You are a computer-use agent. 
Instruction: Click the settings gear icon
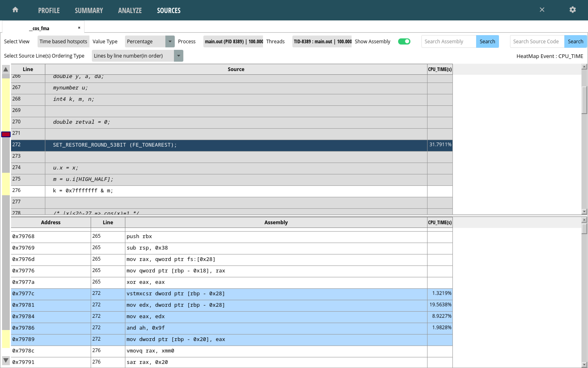tap(573, 10)
